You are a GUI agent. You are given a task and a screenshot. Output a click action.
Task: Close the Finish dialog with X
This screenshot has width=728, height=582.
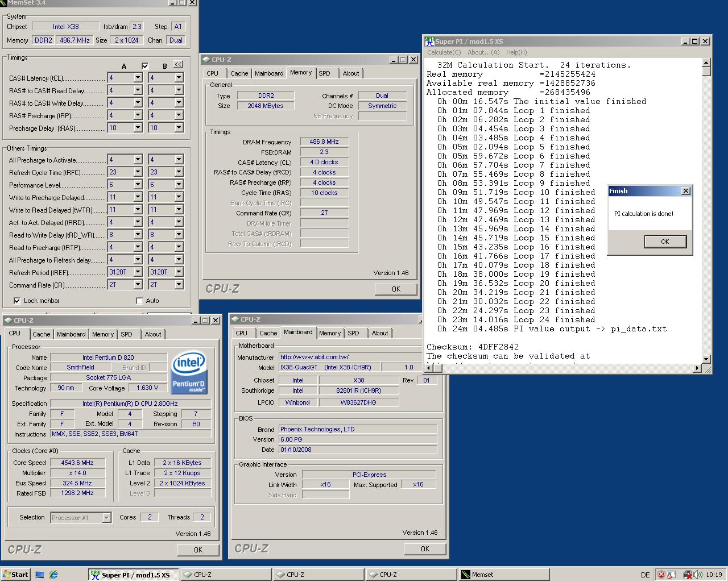tap(685, 191)
